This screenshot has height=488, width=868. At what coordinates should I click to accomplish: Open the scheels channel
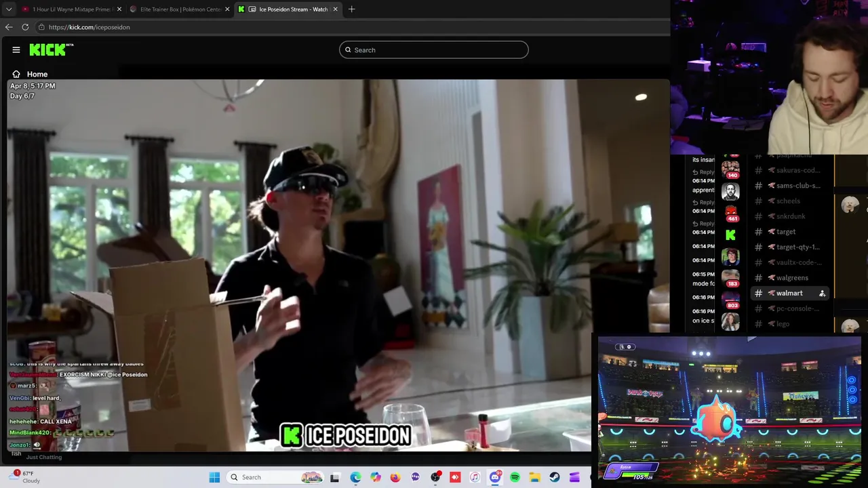pos(791,201)
